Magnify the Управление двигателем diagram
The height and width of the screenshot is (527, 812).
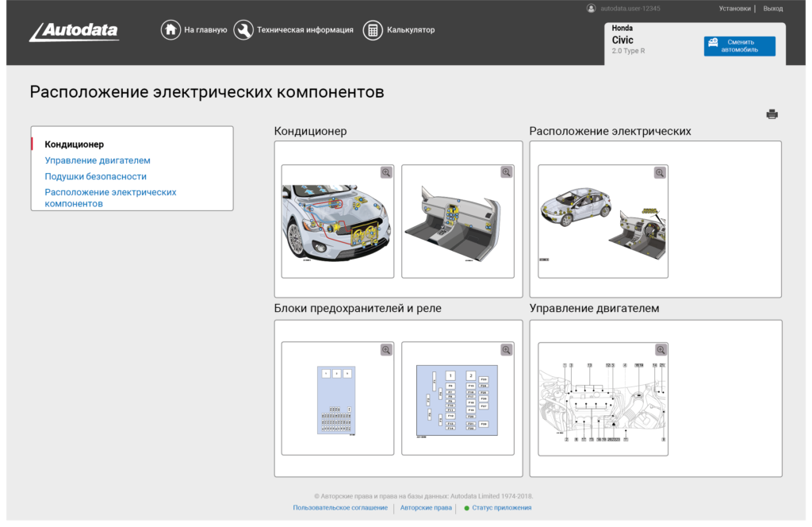660,349
